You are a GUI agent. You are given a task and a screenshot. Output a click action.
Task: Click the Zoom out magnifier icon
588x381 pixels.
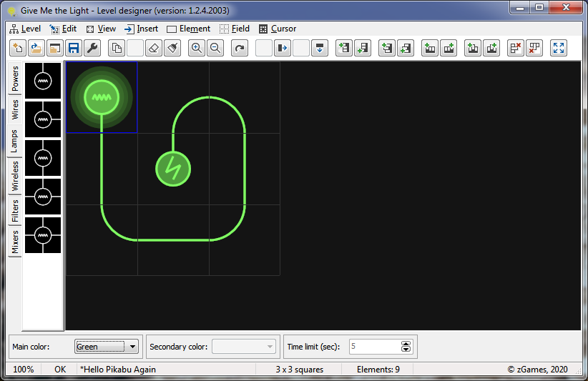215,49
